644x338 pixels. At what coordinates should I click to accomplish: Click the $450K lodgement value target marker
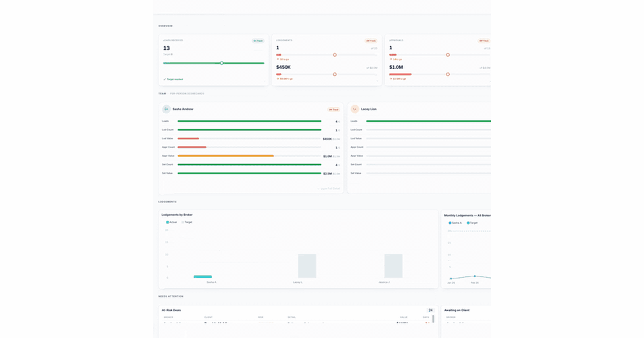tap(334, 74)
